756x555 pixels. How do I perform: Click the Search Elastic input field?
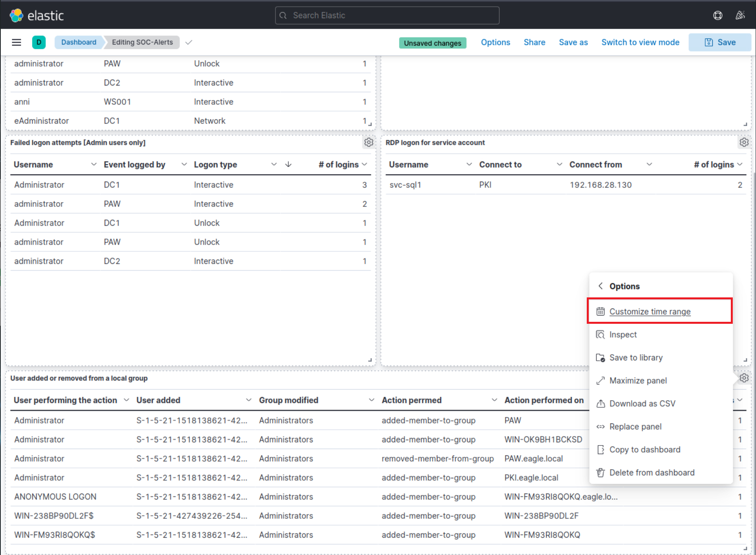387,15
